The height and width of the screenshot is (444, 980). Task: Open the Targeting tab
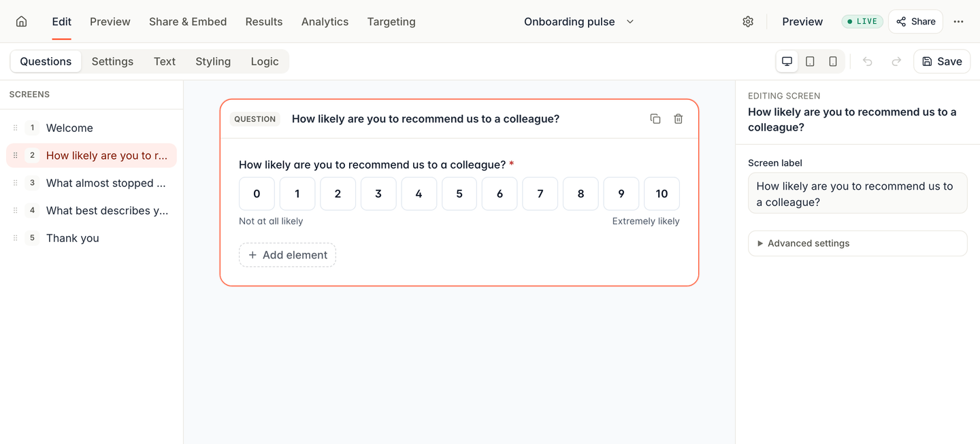[391, 22]
